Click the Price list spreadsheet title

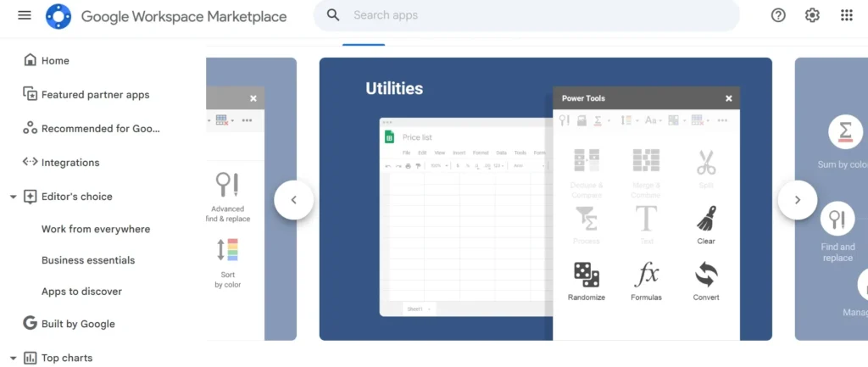point(417,137)
